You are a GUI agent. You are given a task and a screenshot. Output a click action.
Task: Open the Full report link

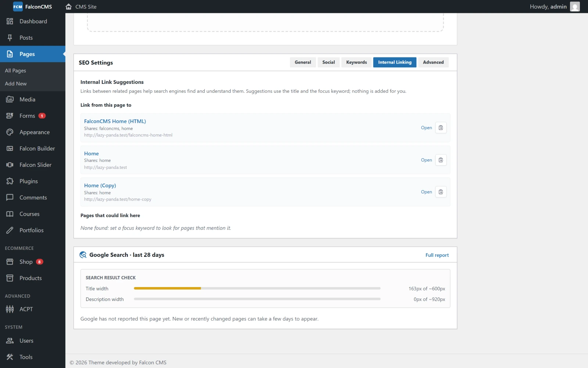(x=437, y=255)
